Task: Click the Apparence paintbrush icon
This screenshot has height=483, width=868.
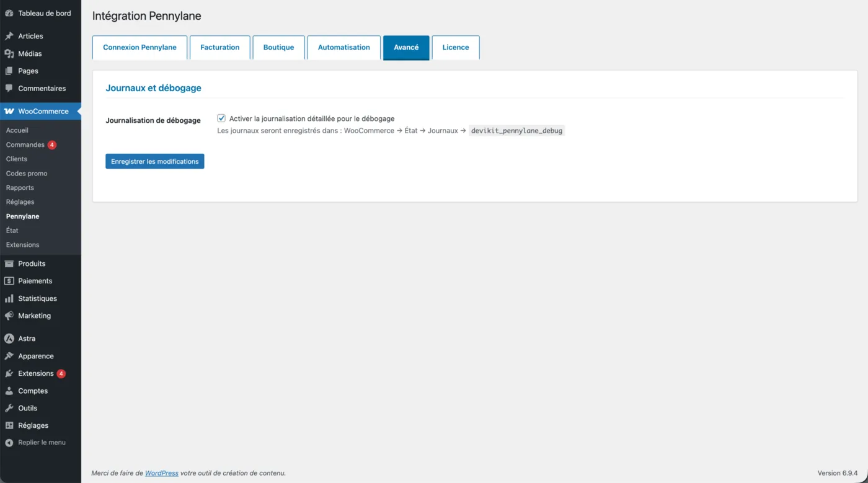Action: pyautogui.click(x=9, y=356)
